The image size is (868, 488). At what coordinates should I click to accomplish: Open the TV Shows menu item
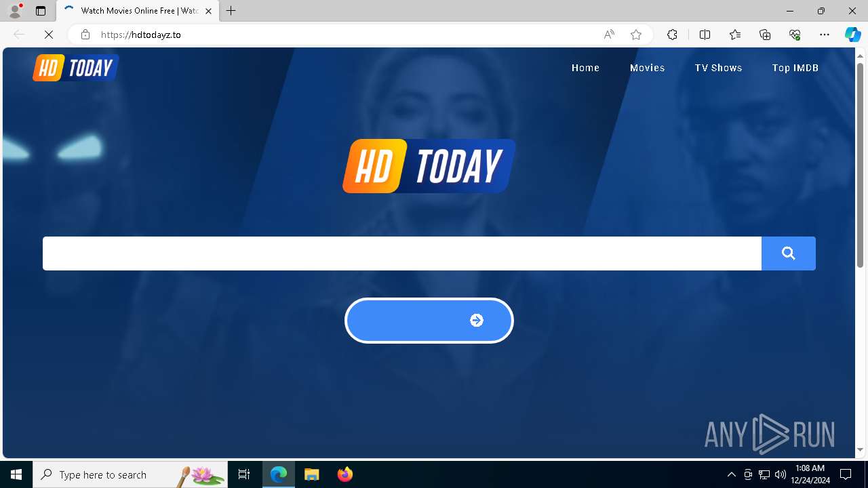click(x=718, y=68)
